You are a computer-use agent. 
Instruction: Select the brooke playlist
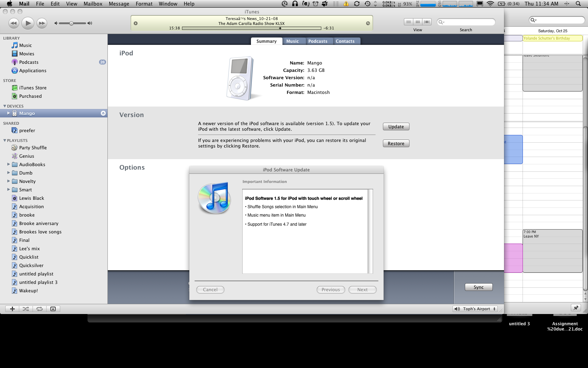[54, 215]
